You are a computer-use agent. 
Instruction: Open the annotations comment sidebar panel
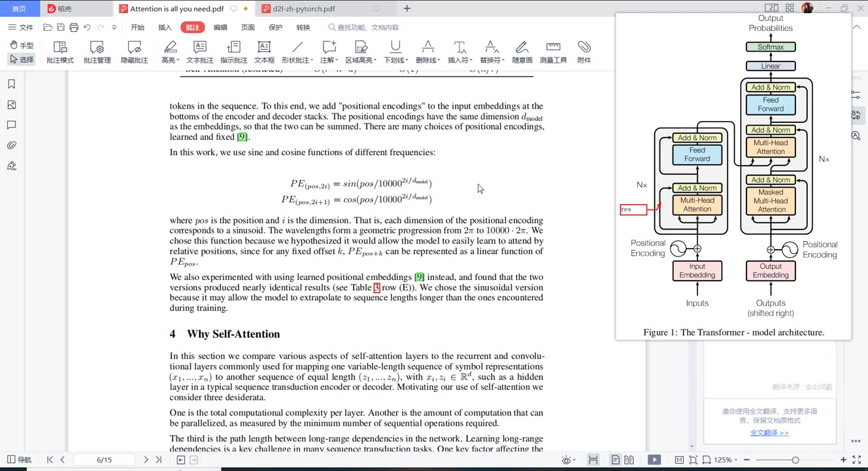pos(11,125)
